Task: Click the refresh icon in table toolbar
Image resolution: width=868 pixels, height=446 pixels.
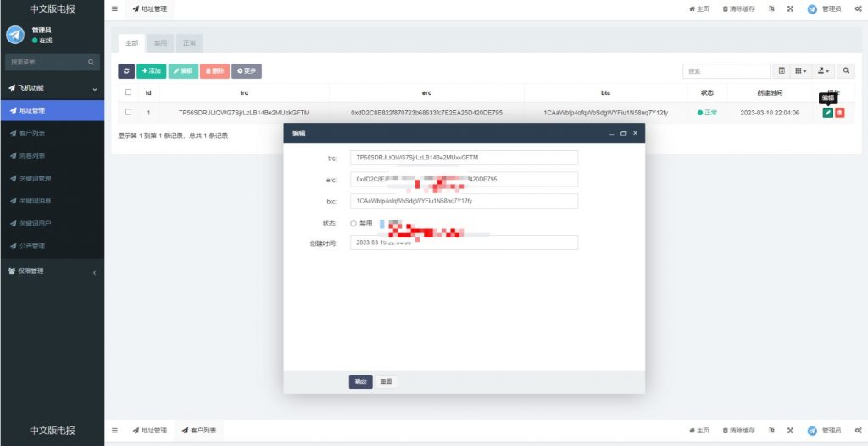Action: coord(126,71)
